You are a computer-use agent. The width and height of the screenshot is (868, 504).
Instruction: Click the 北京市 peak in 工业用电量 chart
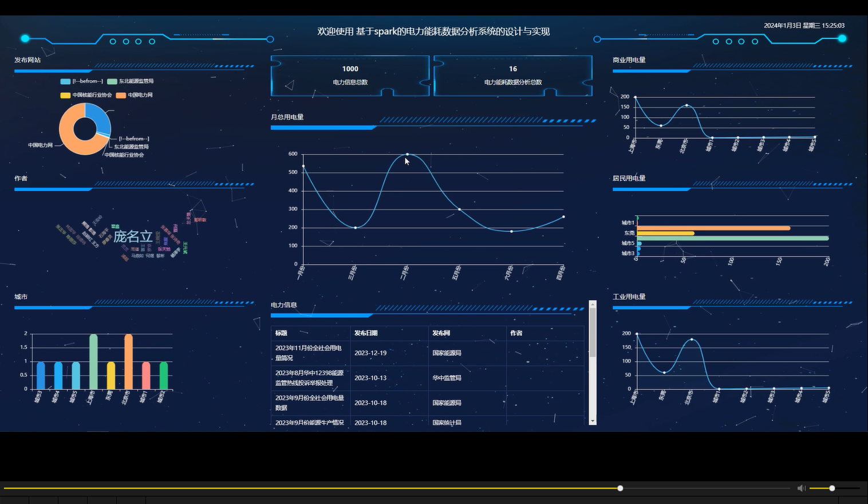[692, 339]
